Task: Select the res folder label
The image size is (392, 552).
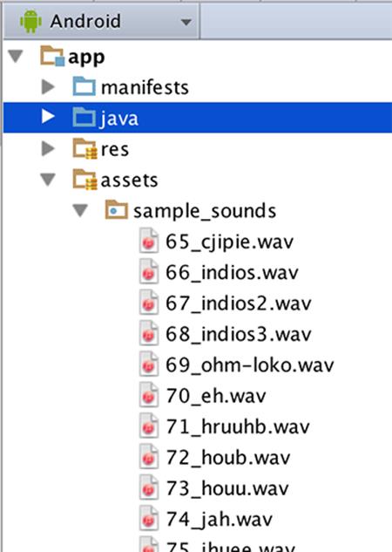Action: tap(115, 150)
